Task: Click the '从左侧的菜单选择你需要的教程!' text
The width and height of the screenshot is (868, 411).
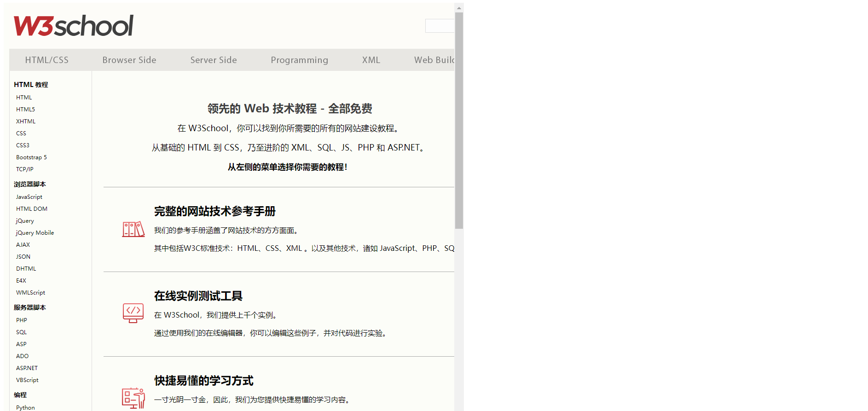Action: tap(288, 167)
